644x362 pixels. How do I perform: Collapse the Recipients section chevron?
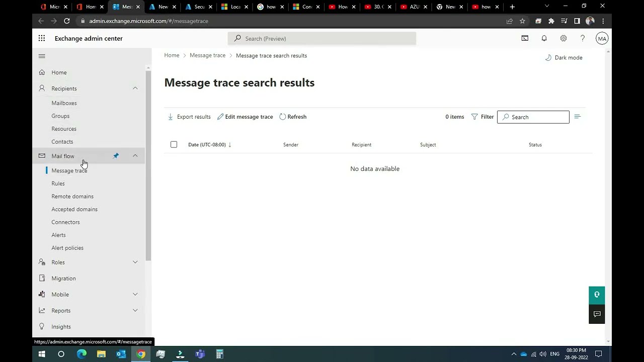[x=135, y=88]
